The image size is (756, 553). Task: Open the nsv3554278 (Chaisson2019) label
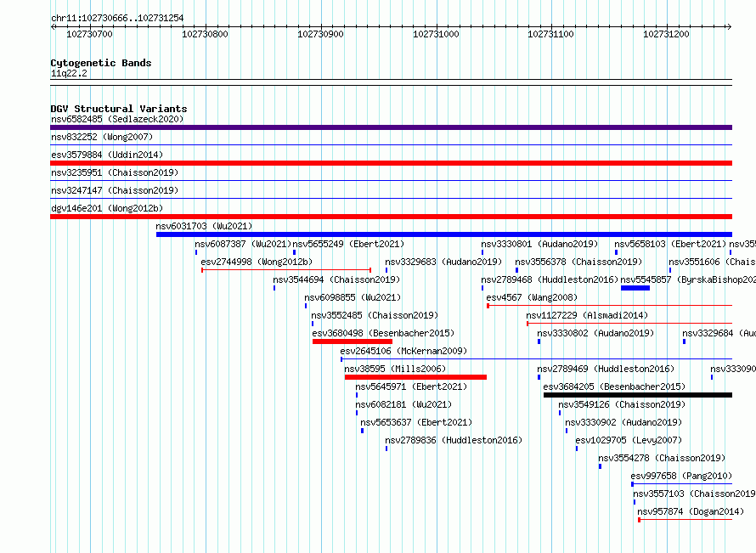coord(662,458)
